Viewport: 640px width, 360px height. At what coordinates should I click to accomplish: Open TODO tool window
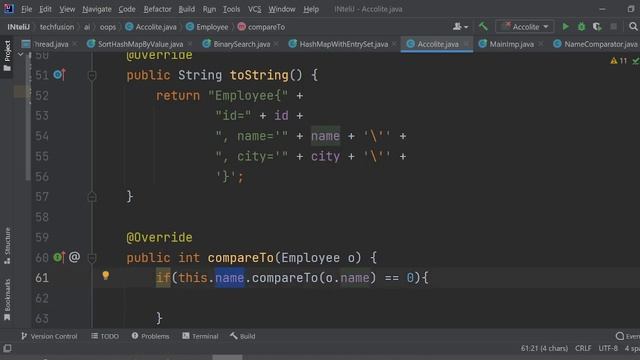pos(105,336)
